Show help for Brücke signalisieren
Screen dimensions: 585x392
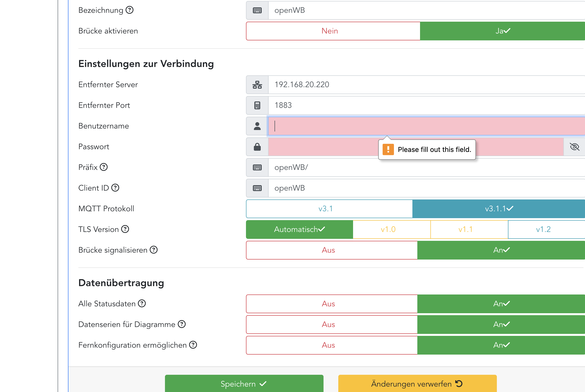coord(153,250)
